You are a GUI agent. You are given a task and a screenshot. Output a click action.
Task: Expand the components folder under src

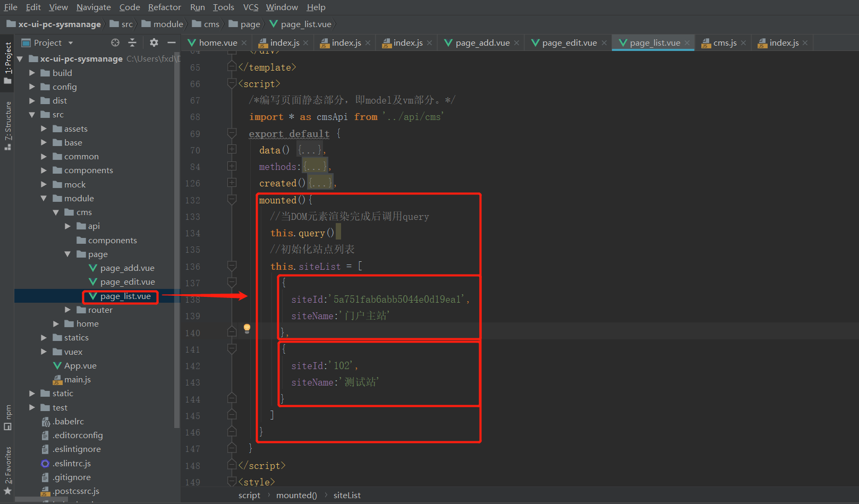(x=44, y=170)
